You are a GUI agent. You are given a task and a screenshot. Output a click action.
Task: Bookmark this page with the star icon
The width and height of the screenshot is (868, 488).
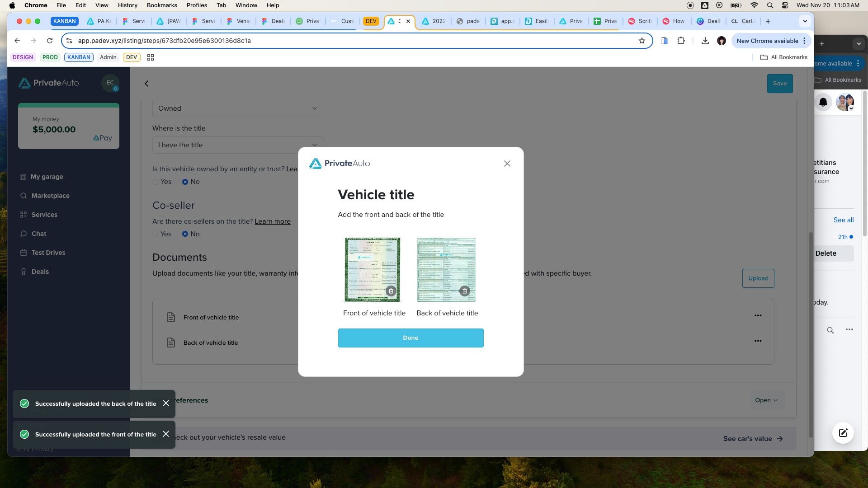[642, 41]
